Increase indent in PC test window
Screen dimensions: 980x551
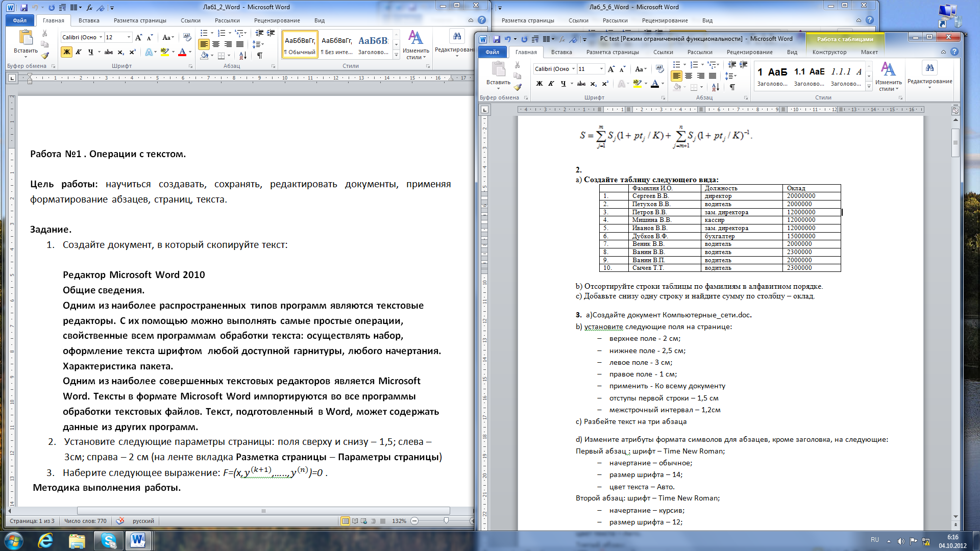(744, 65)
